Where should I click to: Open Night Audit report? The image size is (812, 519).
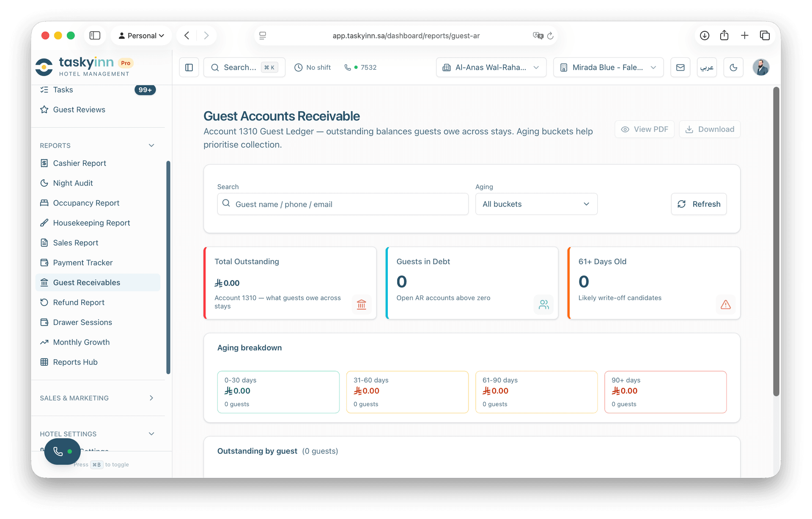[x=73, y=183]
